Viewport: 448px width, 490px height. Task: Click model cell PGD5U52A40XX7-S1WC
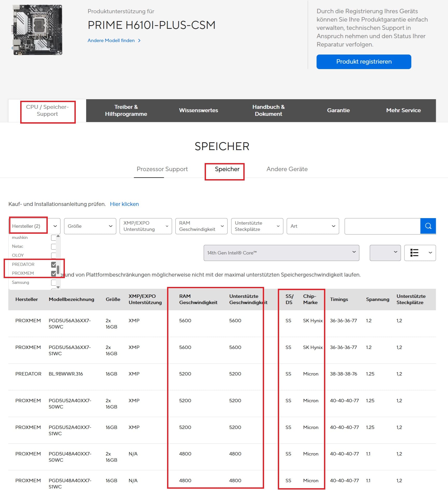click(70, 431)
